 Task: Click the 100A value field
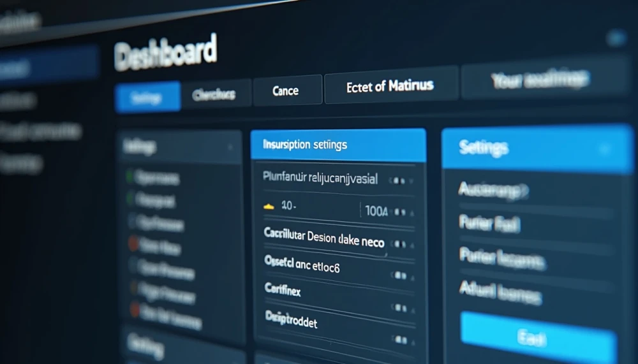[376, 210]
